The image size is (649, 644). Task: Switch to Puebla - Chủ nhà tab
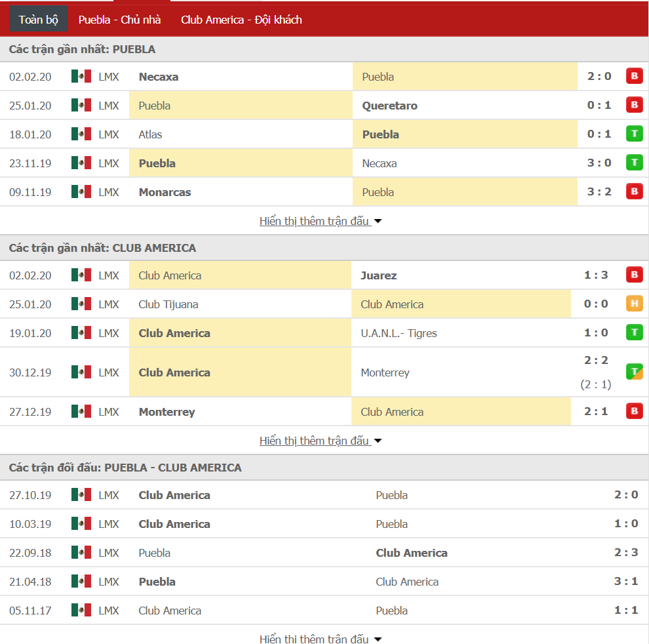119,20
